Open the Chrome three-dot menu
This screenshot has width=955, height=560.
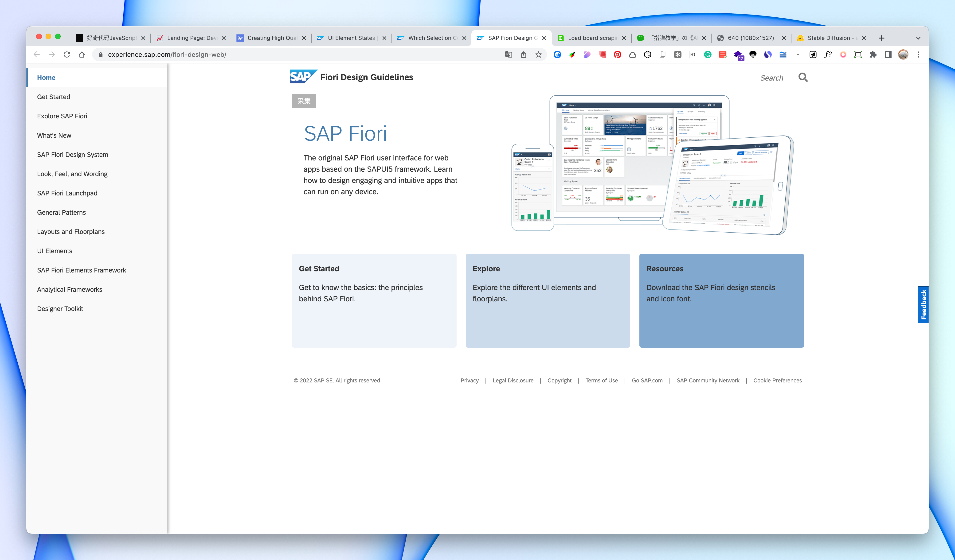[918, 54]
